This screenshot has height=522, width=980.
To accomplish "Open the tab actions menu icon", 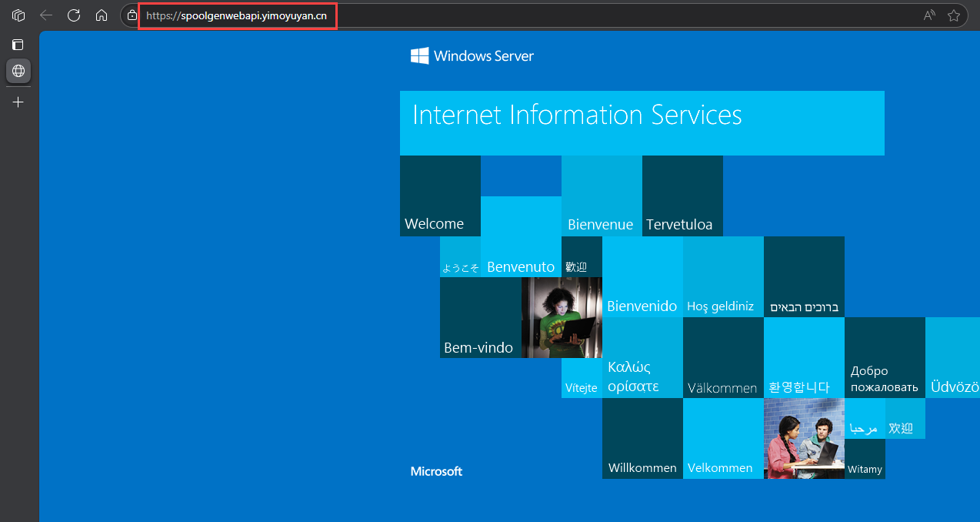I will (x=18, y=45).
